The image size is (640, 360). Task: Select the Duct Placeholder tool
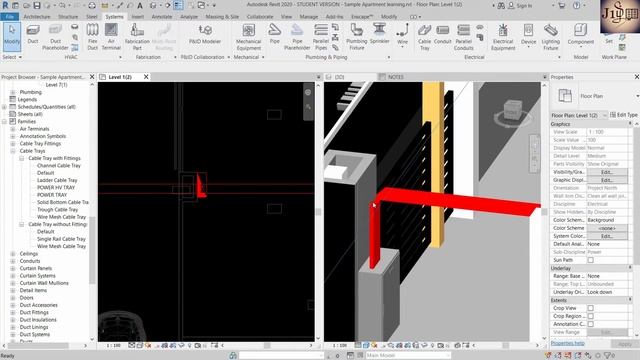click(55, 37)
